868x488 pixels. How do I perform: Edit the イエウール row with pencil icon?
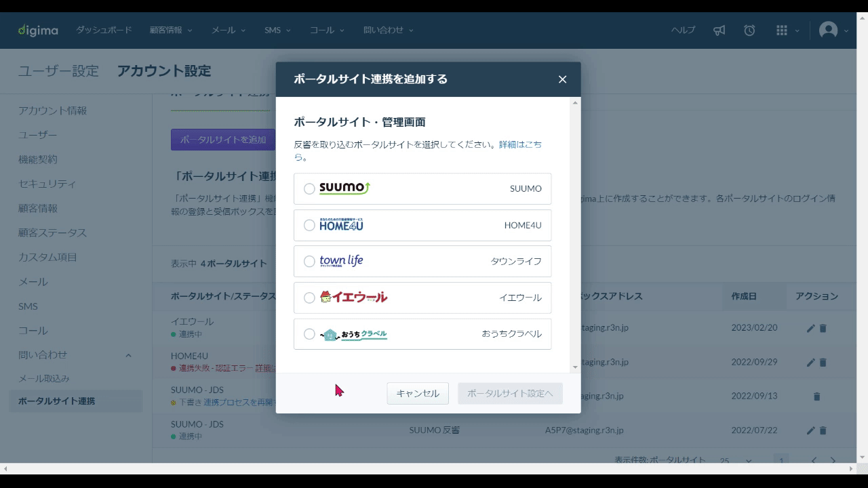[810, 328]
